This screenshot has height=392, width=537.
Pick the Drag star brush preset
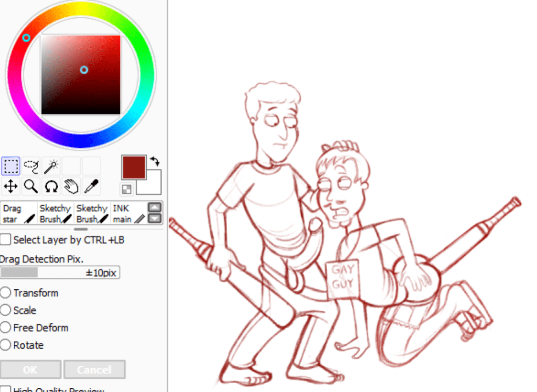[18, 214]
